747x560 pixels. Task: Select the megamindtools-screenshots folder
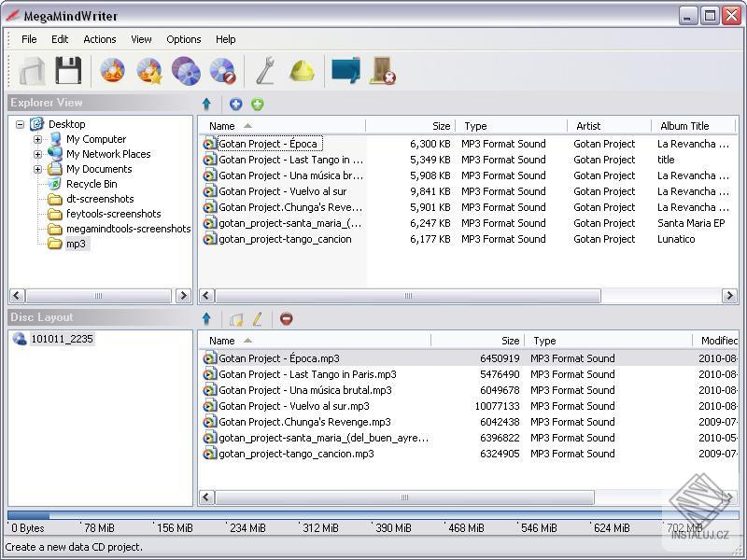point(128,229)
